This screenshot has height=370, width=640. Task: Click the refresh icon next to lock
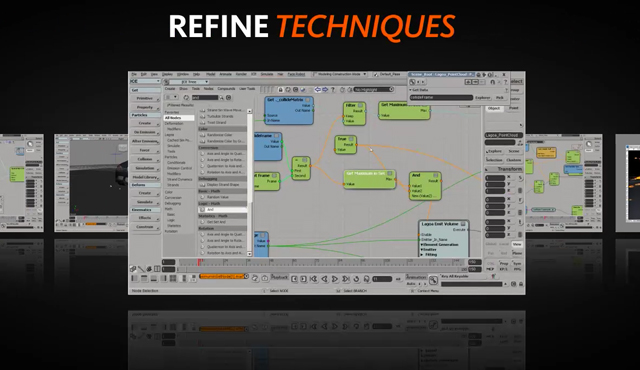(x=288, y=89)
